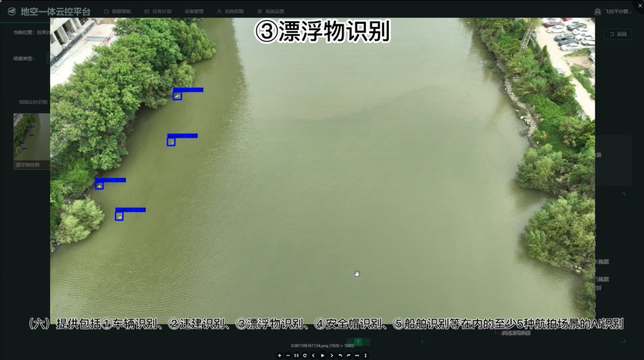This screenshot has height=360, width=644.
Task: Open 任务计划 menu item
Action: [157, 11]
